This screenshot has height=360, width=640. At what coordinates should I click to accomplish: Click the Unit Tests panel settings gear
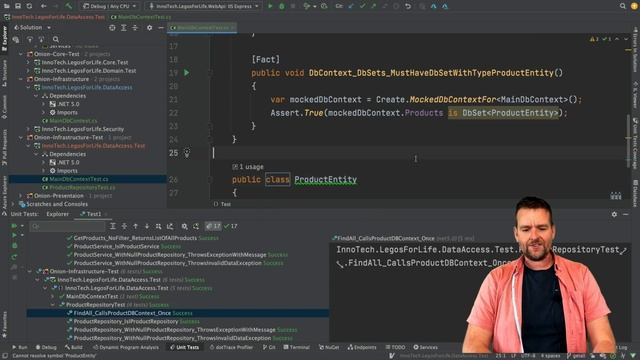(x=614, y=214)
